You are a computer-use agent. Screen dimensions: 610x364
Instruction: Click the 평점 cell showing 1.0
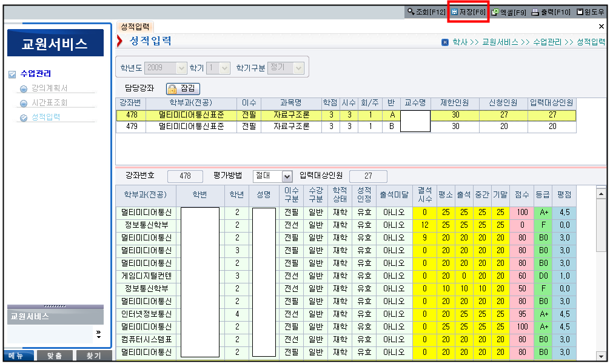564,277
